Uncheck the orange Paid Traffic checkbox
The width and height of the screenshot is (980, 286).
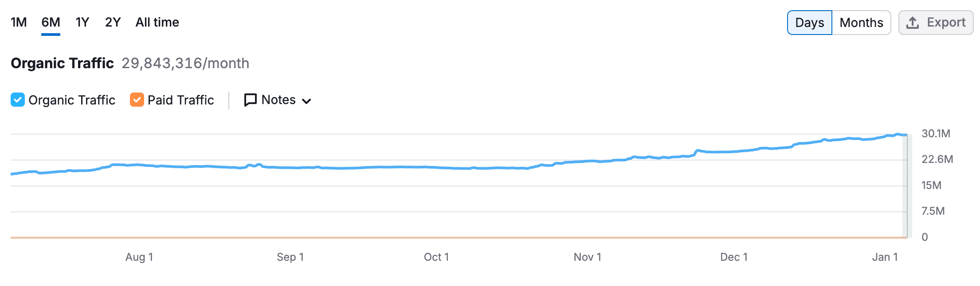137,100
